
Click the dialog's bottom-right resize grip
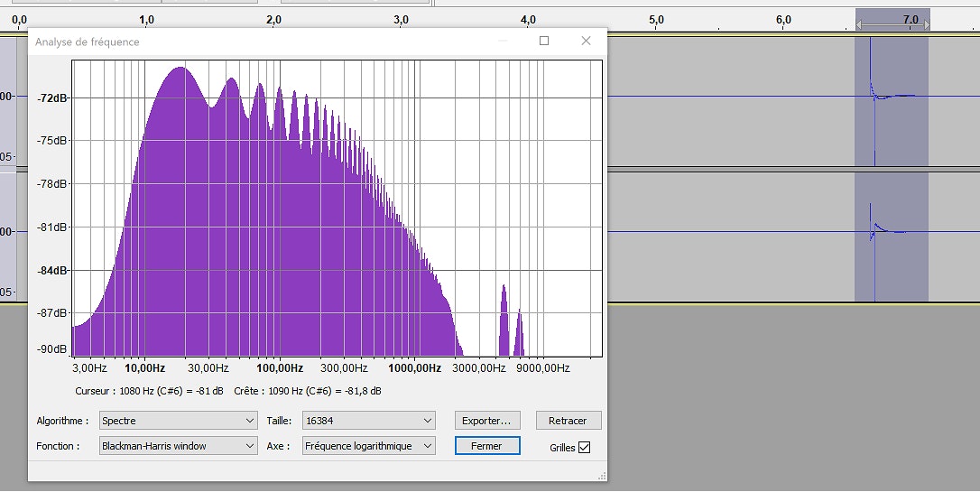pyautogui.click(x=601, y=475)
